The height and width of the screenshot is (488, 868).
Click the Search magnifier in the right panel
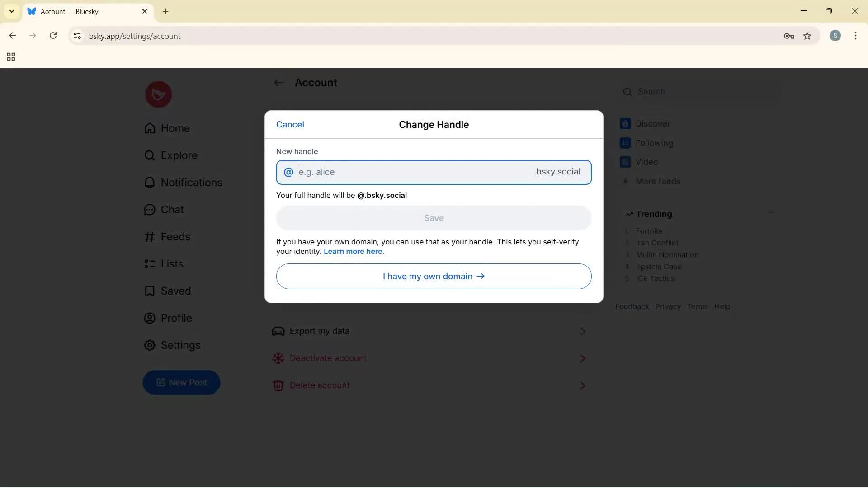click(x=628, y=92)
